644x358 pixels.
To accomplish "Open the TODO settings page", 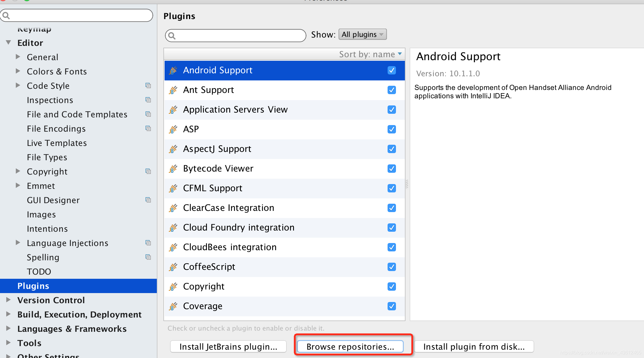I will pyautogui.click(x=39, y=272).
